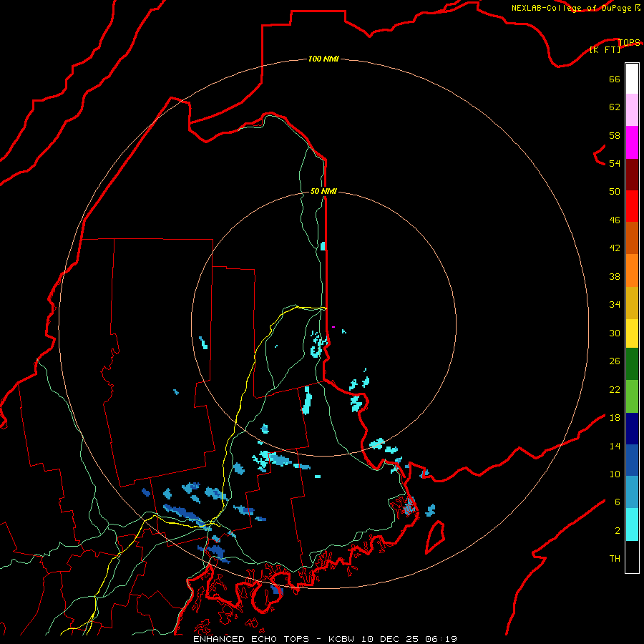Select the yellow legend swatch
The height and width of the screenshot is (644, 644).
[632, 333]
